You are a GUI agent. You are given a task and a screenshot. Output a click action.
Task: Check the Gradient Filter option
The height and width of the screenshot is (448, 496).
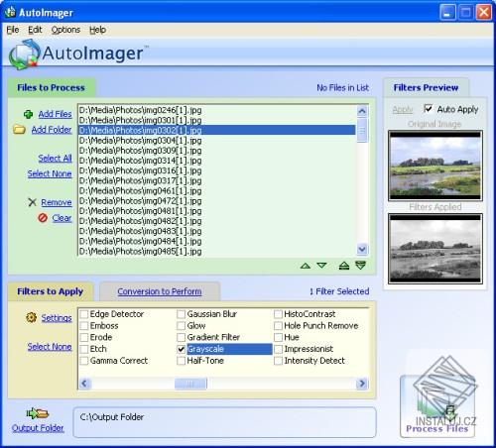182,337
